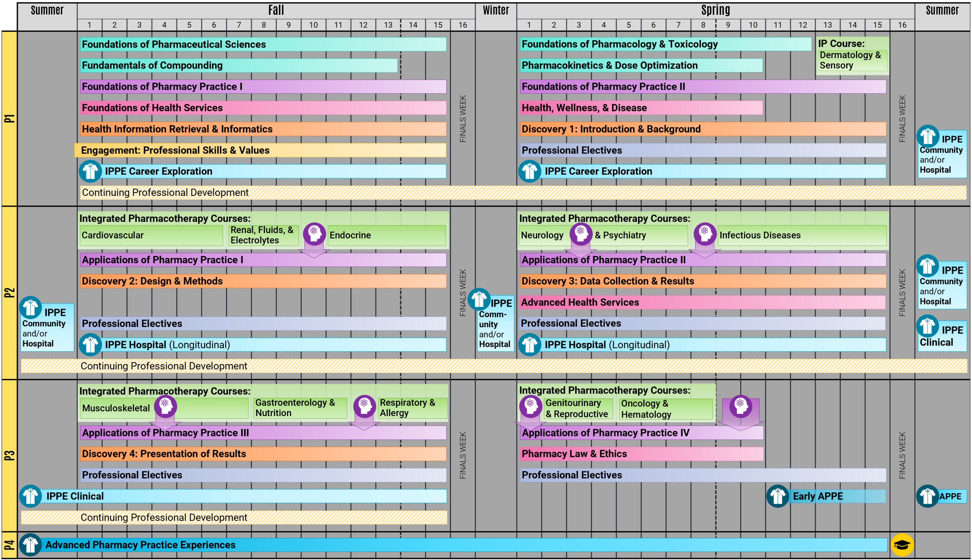This screenshot has height=560, width=972.
Task: Click orange Health Information Retrieval & Informatics bar
Action: click(263, 129)
